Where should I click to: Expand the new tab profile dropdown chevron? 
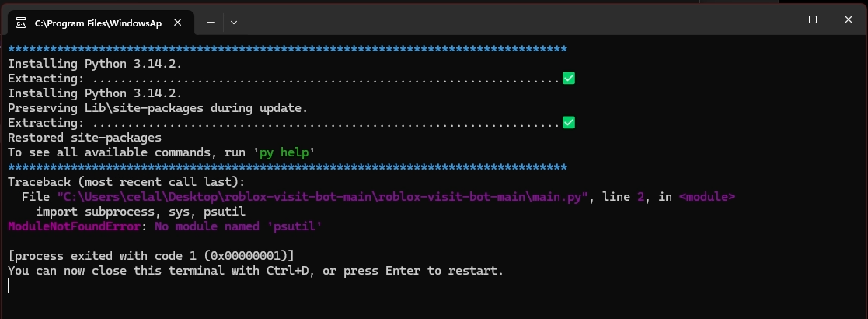tap(234, 22)
